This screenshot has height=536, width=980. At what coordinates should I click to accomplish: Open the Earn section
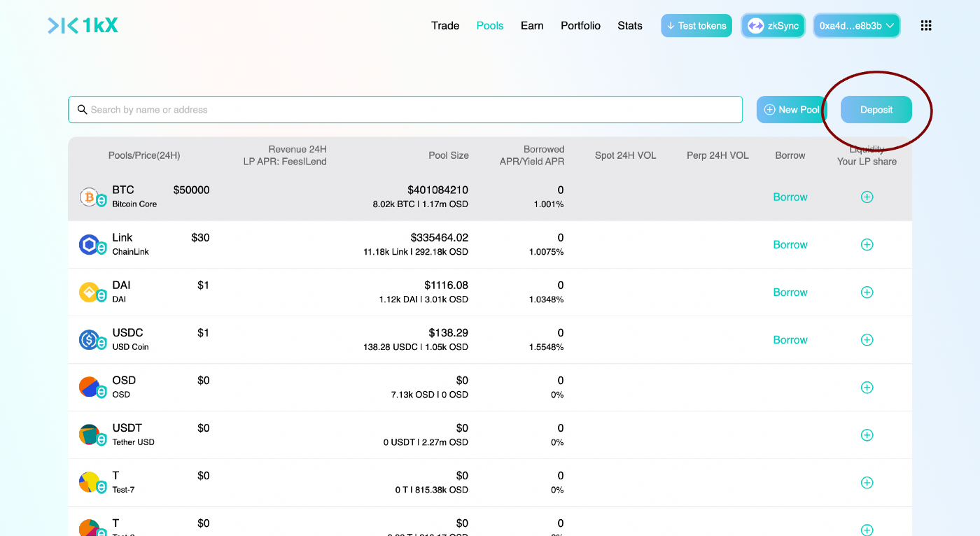[532, 26]
